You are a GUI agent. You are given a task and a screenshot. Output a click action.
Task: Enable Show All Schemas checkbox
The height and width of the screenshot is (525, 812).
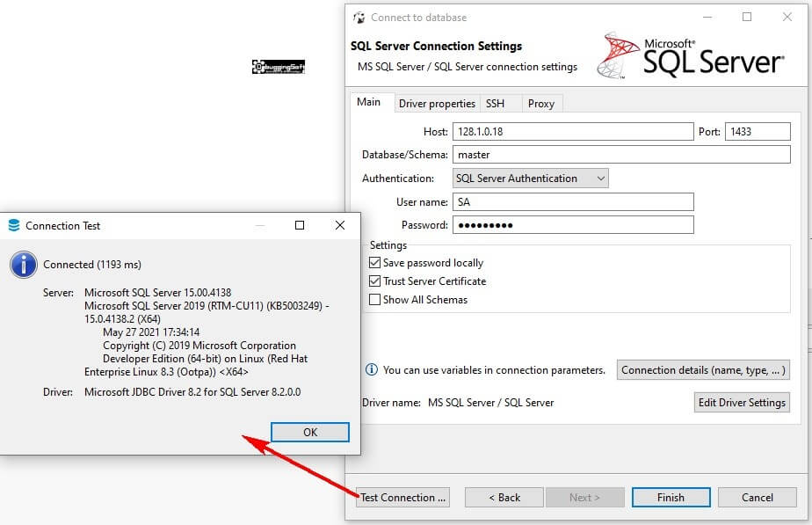tap(374, 300)
